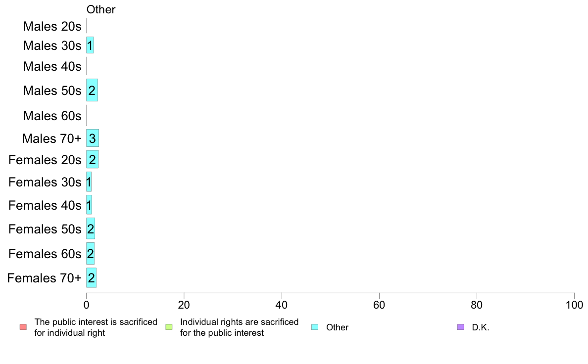Click the Other legend text label
The height and width of the screenshot is (364, 588).
click(337, 327)
